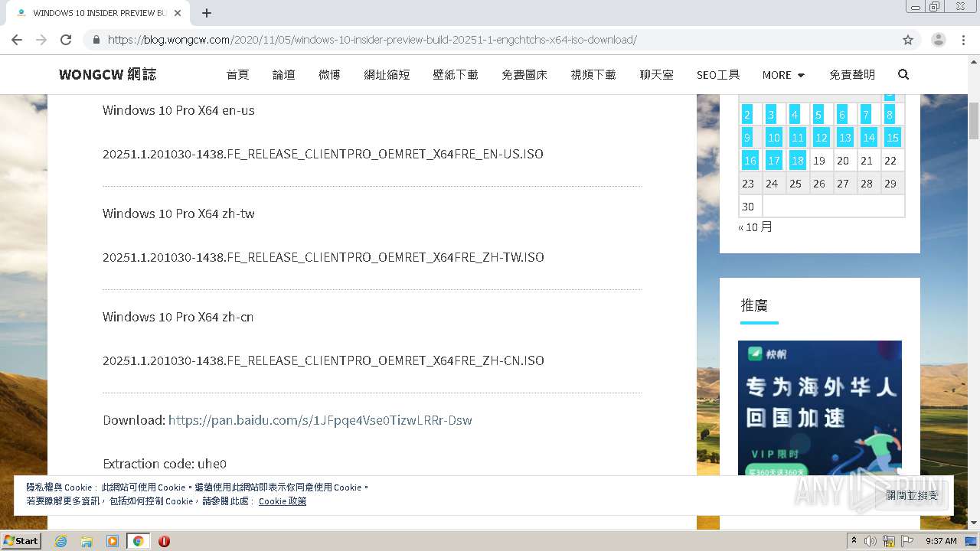
Task: View site info via padlock icon
Action: 96,40
